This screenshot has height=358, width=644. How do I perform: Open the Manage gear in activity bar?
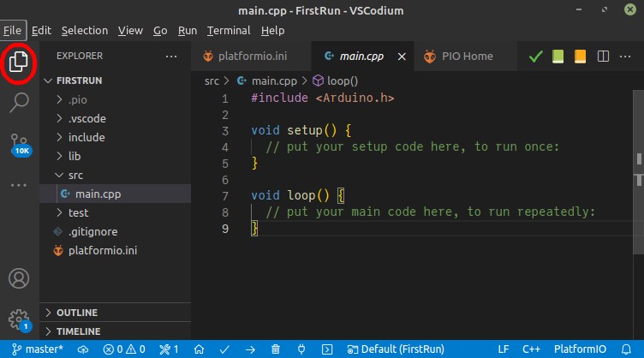click(19, 319)
